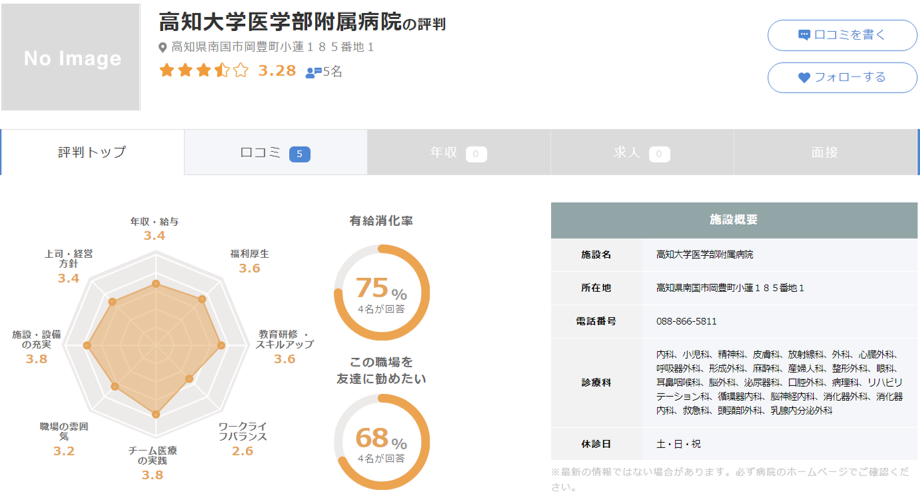The height and width of the screenshot is (497, 920).
Task: Open the 評判トップ tab
Action: [93, 153]
